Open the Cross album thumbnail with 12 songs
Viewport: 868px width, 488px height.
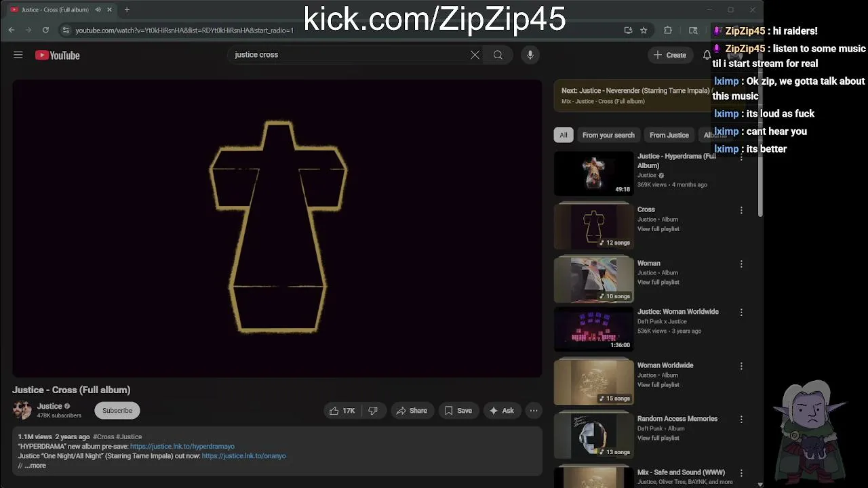pyautogui.click(x=593, y=227)
